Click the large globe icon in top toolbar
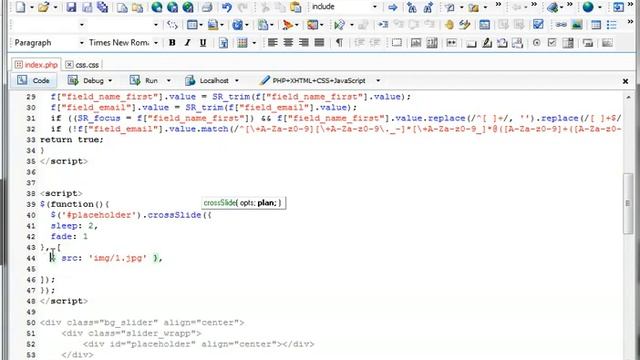The image size is (640, 360). click(x=588, y=7)
